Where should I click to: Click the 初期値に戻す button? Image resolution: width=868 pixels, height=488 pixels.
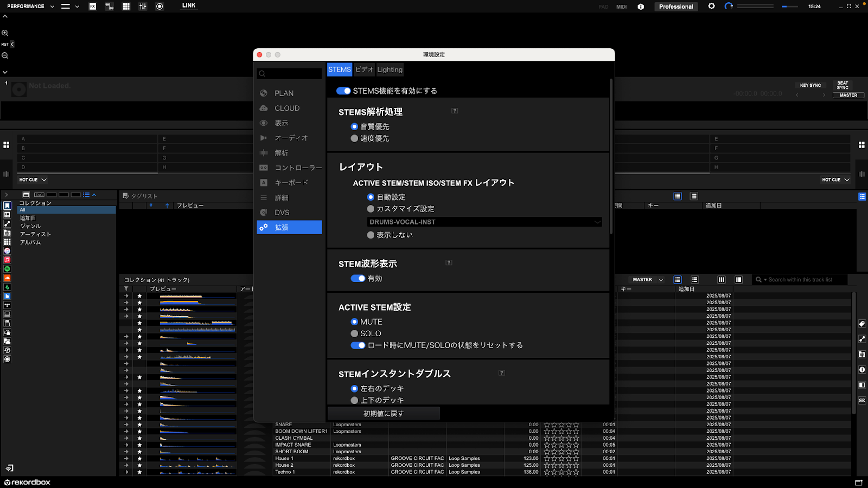pyautogui.click(x=383, y=413)
